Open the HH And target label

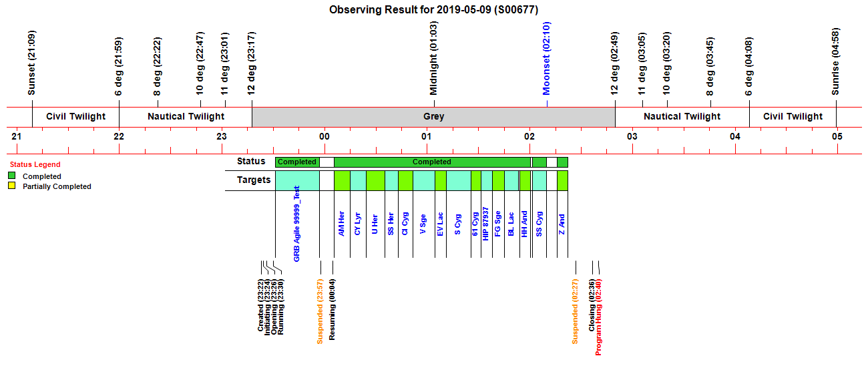click(x=525, y=224)
